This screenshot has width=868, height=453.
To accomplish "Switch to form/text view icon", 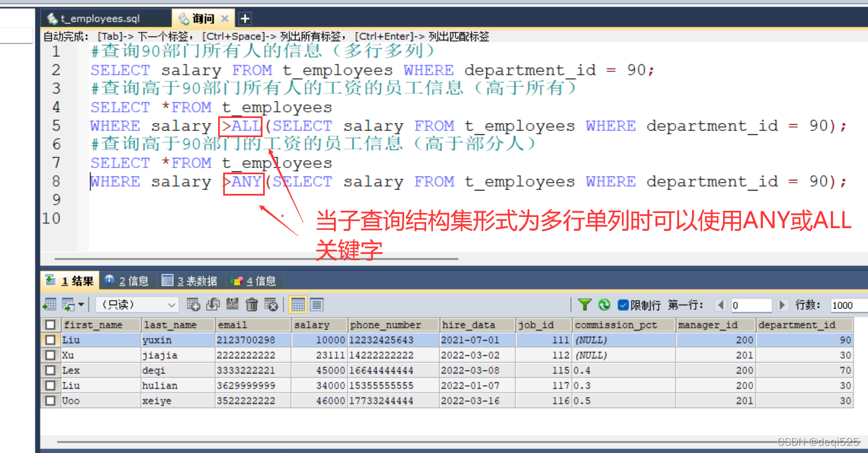I will click(x=317, y=305).
